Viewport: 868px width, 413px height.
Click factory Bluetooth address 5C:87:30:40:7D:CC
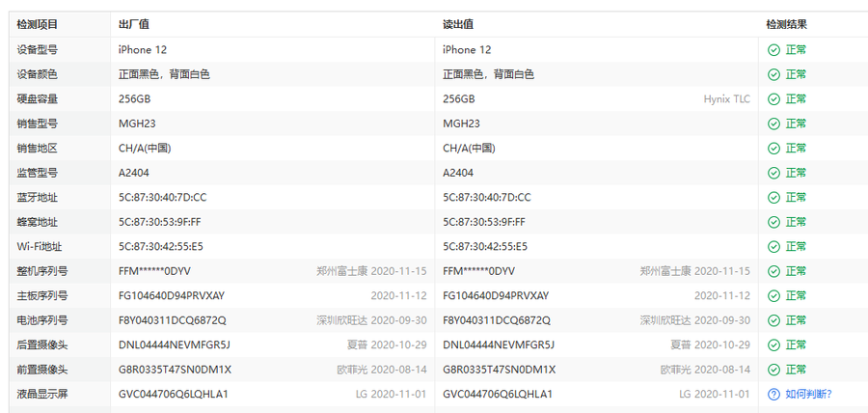163,198
